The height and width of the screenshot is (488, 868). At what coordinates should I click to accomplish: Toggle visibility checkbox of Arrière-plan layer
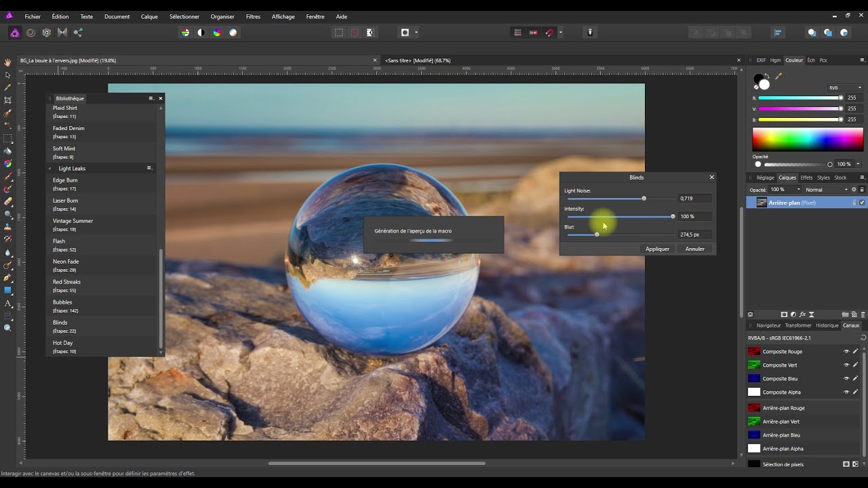[863, 203]
